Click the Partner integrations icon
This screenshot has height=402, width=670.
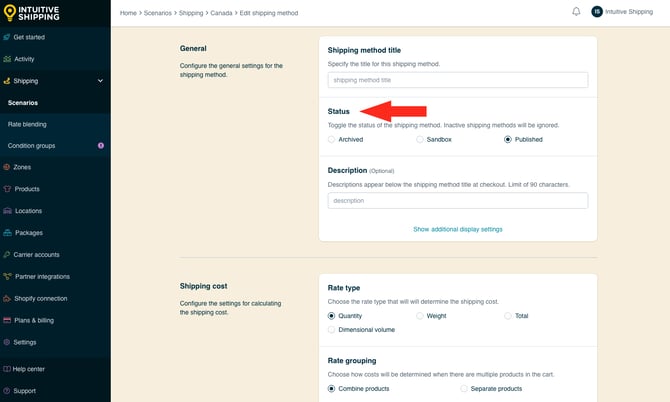7,276
